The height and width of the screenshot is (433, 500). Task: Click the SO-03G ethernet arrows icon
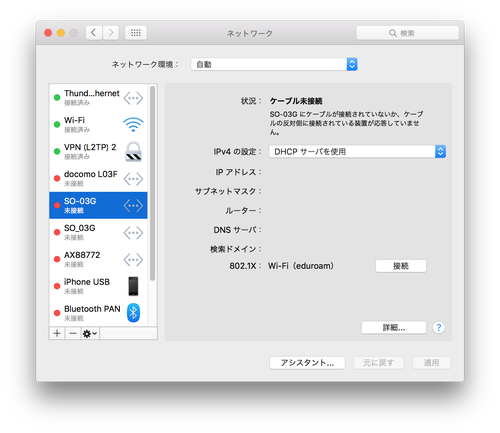click(x=133, y=206)
